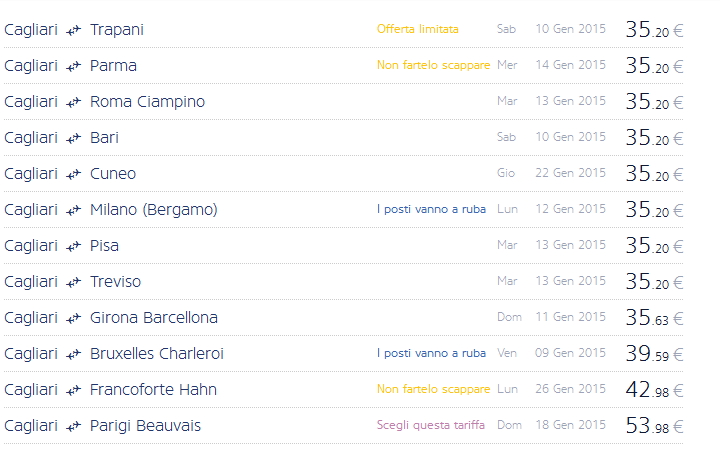Screen dimensions: 720x450
Task: Click the flight icon next to Cuneo
Action: click(74, 174)
